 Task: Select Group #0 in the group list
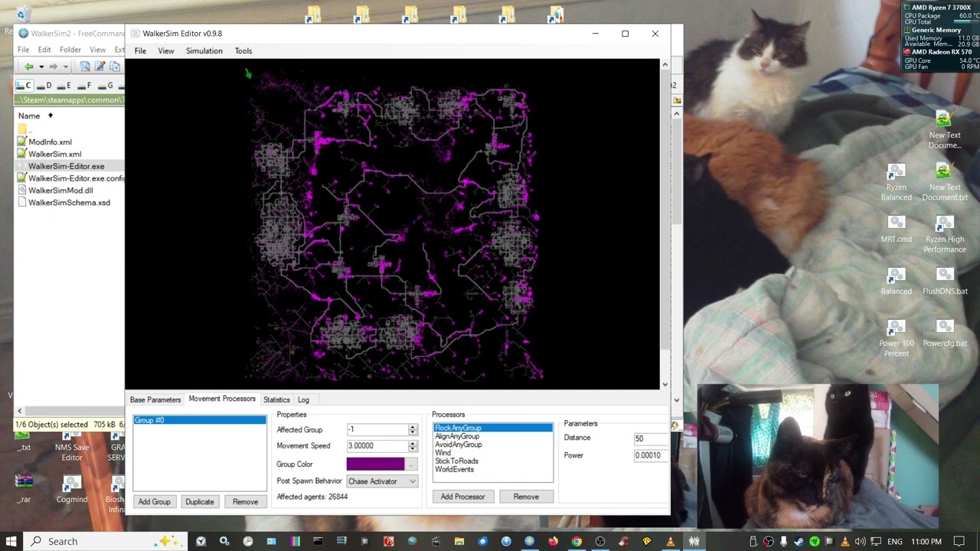click(200, 420)
